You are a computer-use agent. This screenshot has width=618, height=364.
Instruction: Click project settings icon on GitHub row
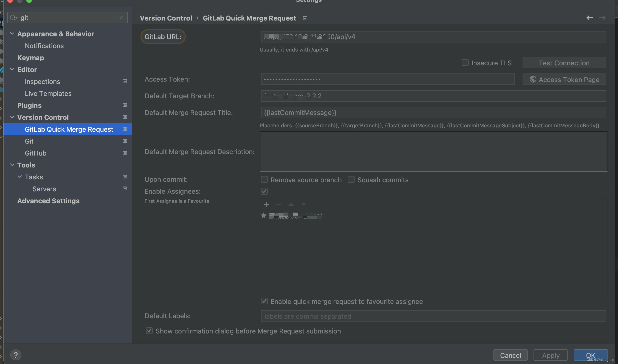point(125,153)
